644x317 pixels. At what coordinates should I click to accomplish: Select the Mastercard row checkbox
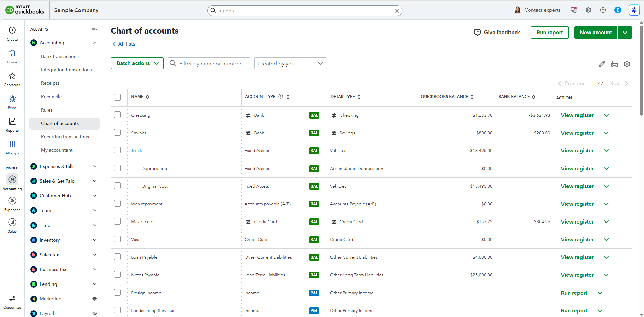[117, 221]
